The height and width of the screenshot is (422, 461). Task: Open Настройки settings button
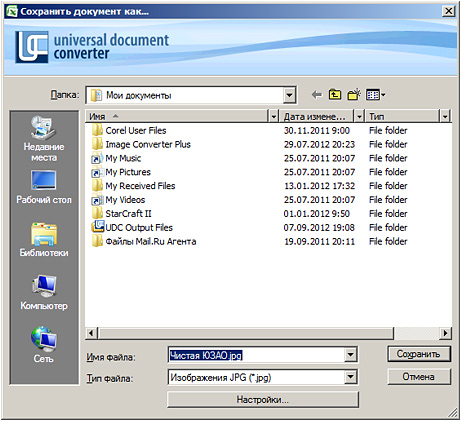click(263, 399)
